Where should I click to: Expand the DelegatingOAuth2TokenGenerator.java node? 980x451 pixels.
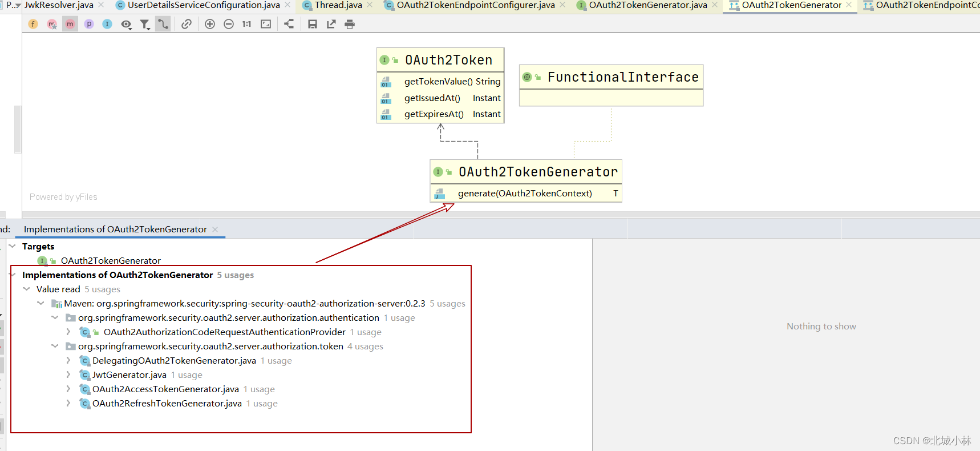[68, 361]
